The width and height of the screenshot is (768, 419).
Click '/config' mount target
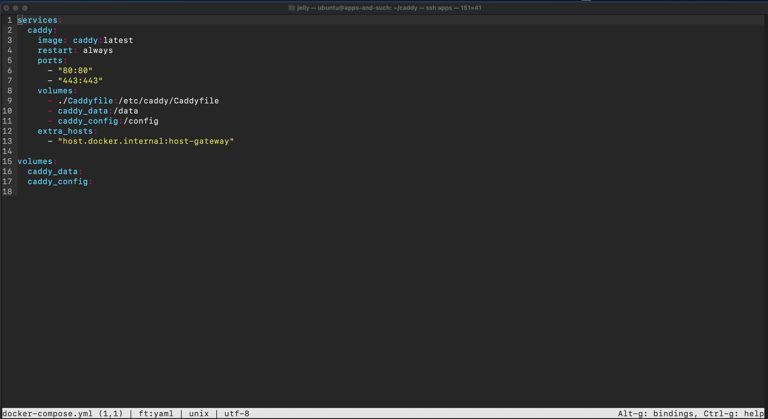[x=141, y=121]
